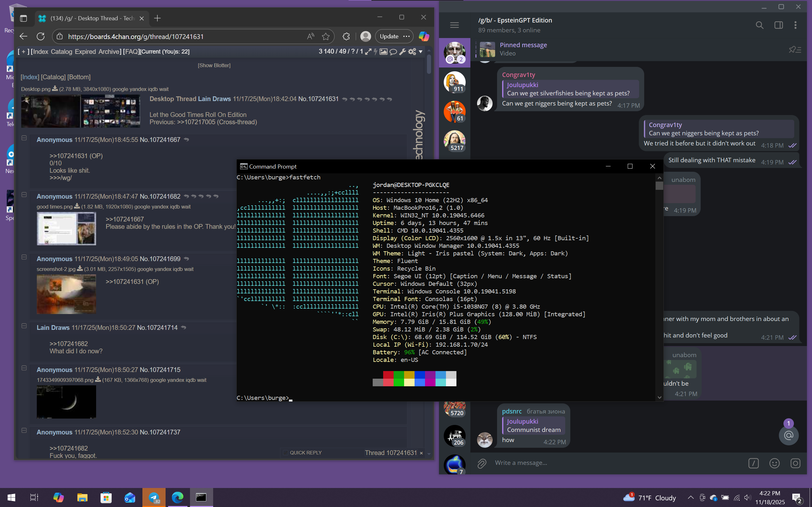Refresh the browser page
Viewport: 812px width, 507px height.
tap(41, 36)
